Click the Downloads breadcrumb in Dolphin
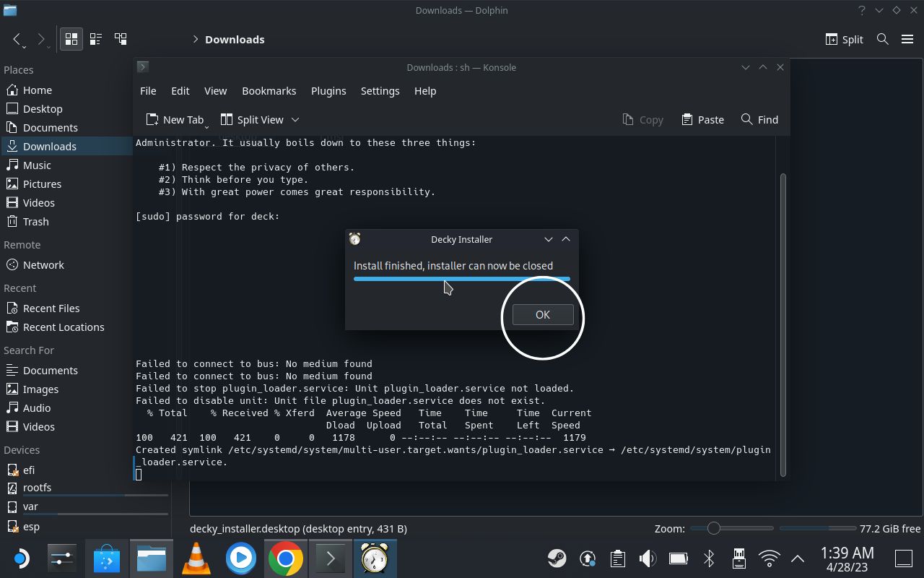The image size is (924, 578). pos(235,39)
